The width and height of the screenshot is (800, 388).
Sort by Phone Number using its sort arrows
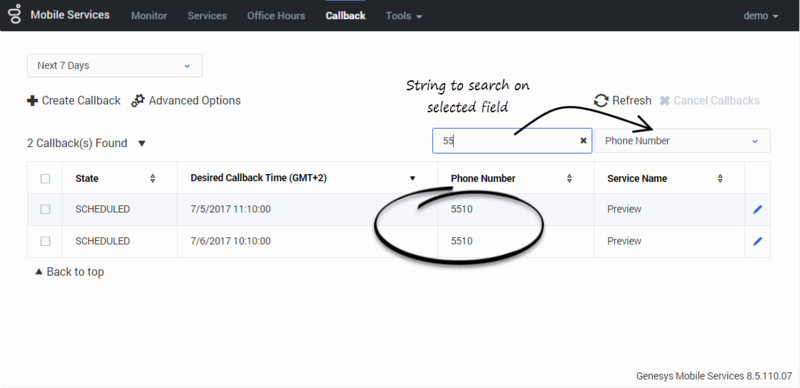tap(569, 179)
